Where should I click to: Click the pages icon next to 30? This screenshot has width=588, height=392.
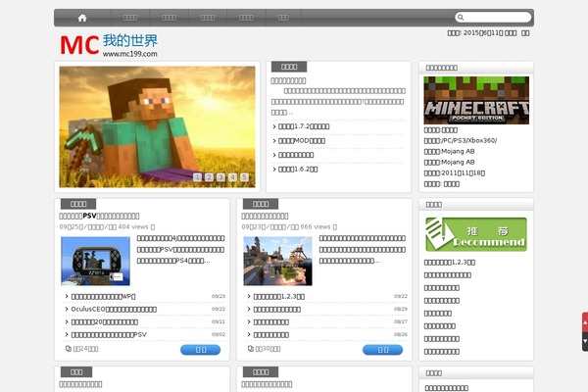[251, 349]
